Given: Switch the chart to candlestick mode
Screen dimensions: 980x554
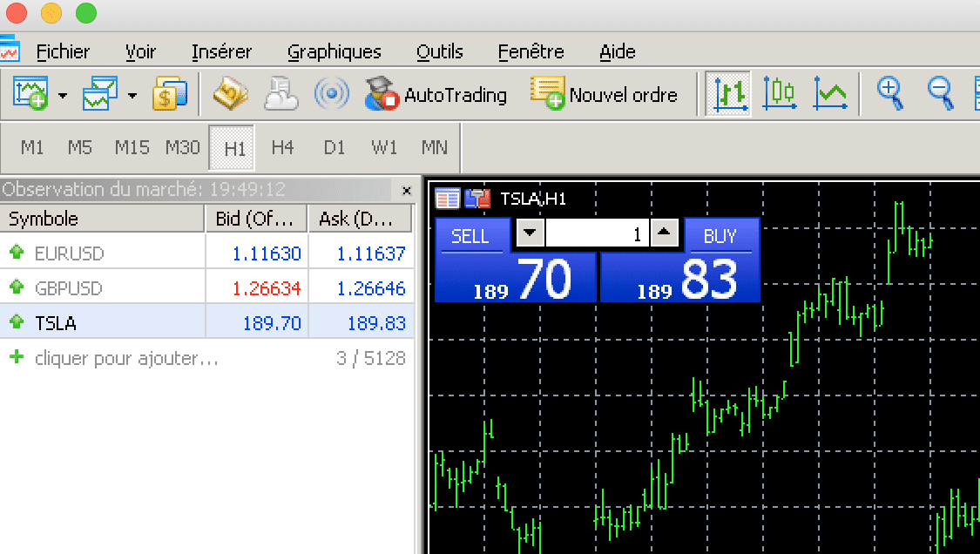Looking at the screenshot, I should coord(779,93).
